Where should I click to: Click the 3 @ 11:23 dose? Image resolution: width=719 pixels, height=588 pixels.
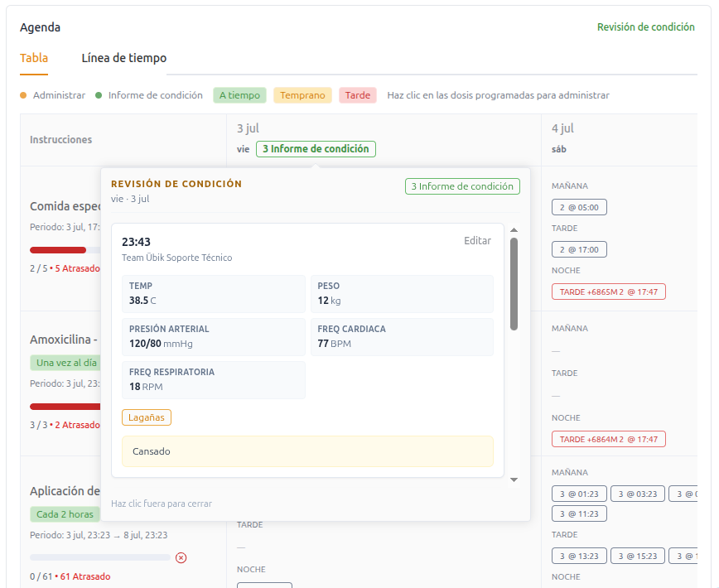[x=579, y=513]
